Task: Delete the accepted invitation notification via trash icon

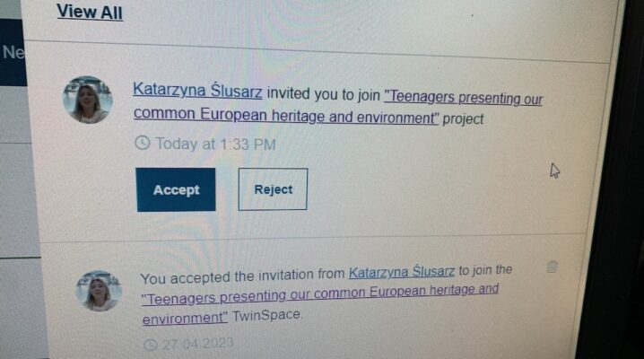Action: click(552, 267)
